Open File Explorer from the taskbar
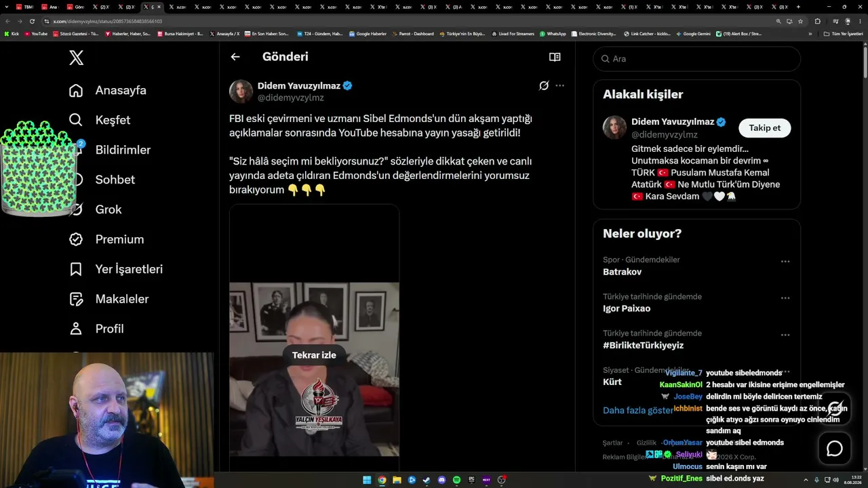This screenshot has height=488, width=868. click(x=397, y=480)
